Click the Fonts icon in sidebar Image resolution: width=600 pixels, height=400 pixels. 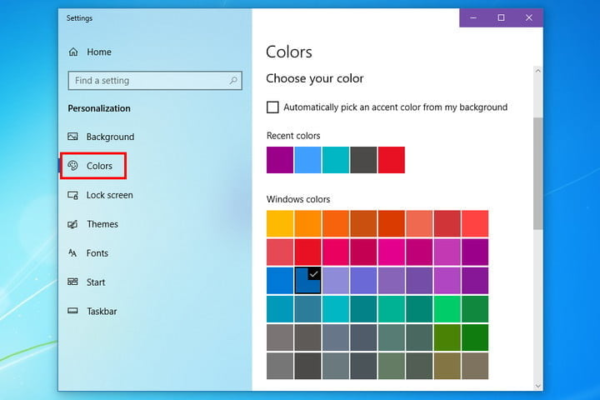tap(73, 253)
